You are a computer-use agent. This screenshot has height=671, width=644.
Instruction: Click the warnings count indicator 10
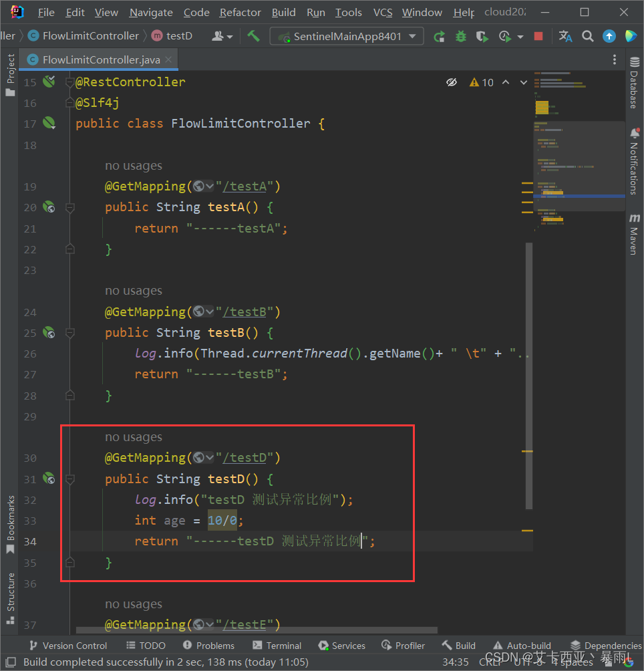pos(482,82)
